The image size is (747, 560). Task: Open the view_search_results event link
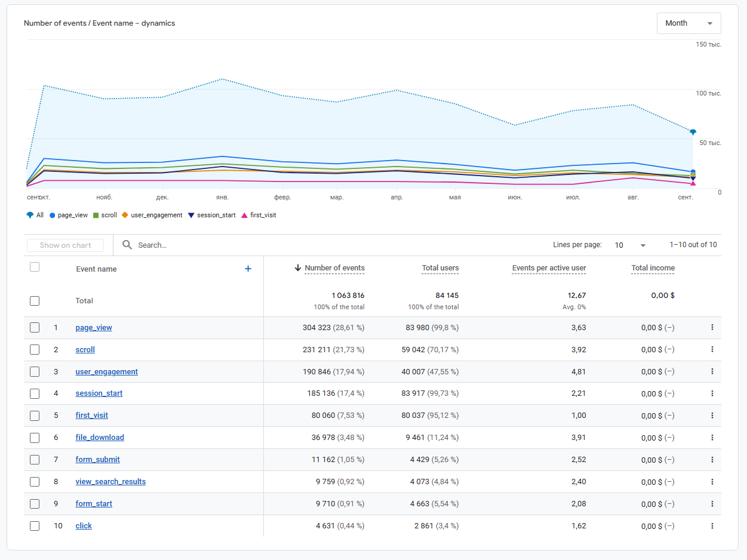[110, 482]
